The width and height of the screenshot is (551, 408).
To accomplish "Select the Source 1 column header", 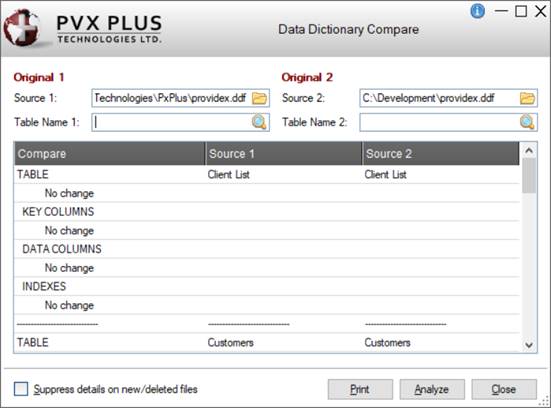I will click(284, 154).
